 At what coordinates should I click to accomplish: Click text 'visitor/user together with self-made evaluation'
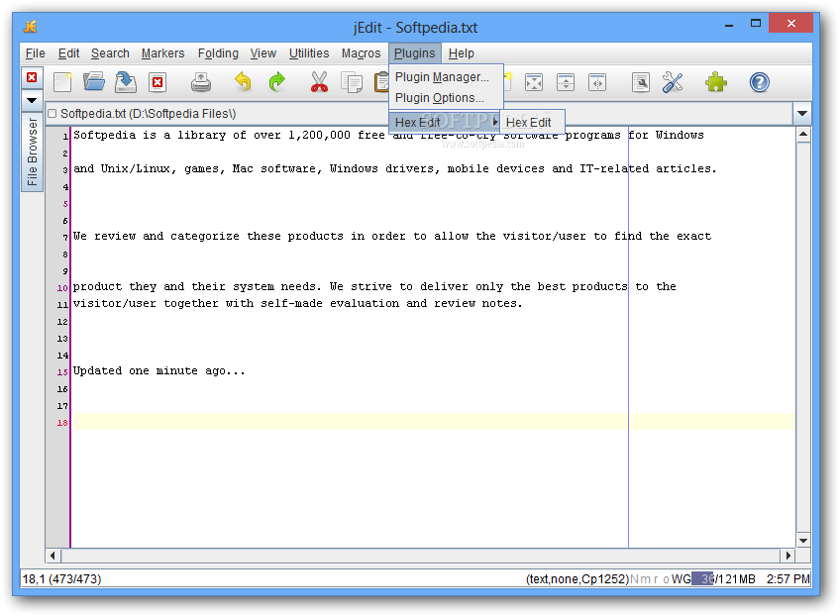[x=236, y=304]
